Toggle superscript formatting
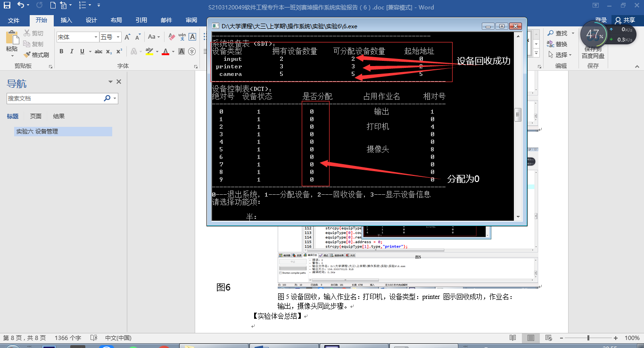Screen dimensions: 644x348 [119, 51]
